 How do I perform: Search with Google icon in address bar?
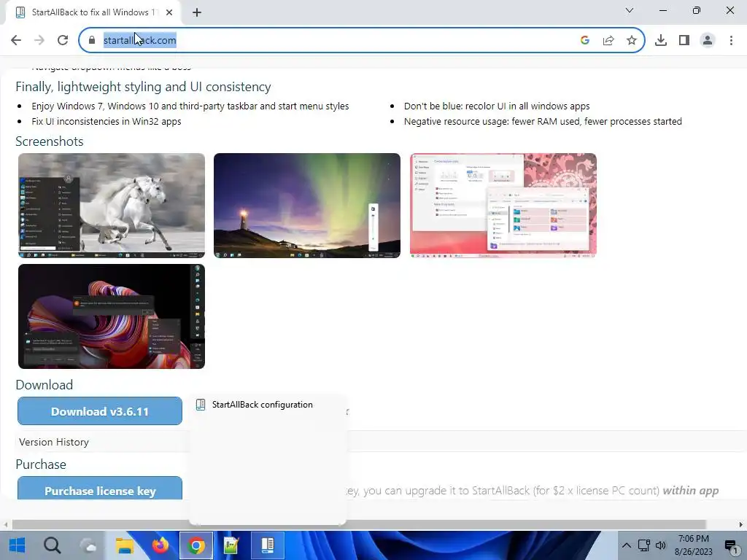[585, 40]
